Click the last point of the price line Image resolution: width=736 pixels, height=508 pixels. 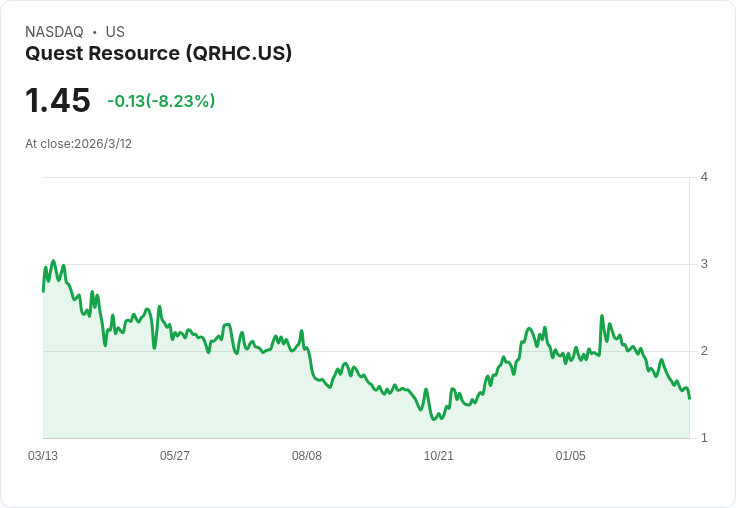(689, 399)
